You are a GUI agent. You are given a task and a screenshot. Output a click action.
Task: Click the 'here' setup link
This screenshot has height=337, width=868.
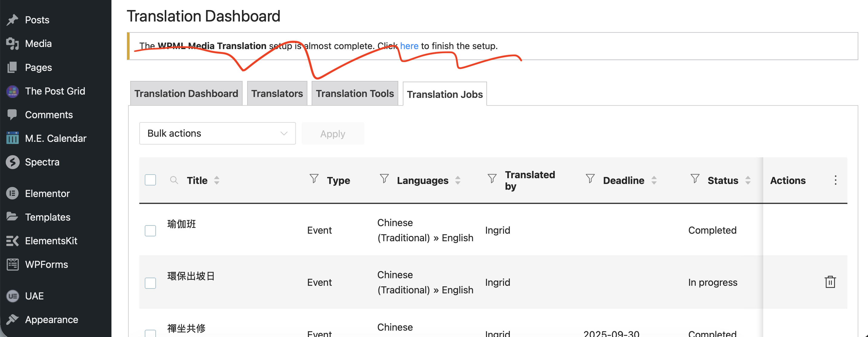[x=409, y=46]
